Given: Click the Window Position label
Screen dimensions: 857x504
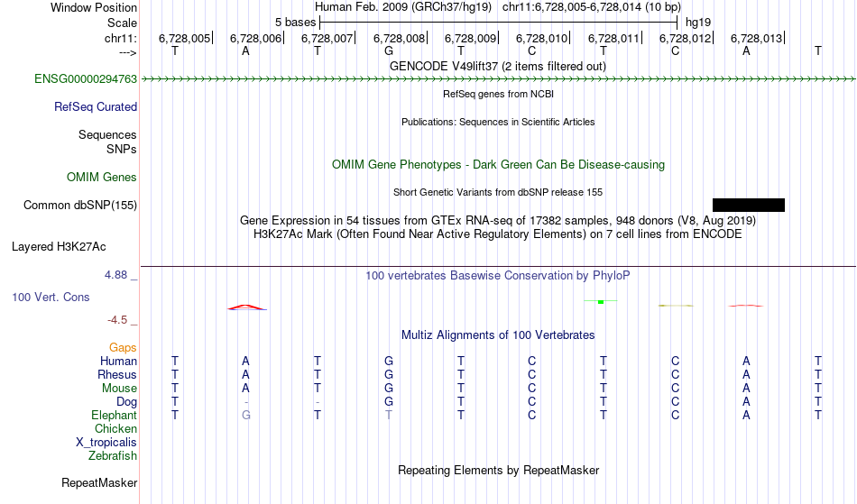Looking at the screenshot, I should point(94,7).
